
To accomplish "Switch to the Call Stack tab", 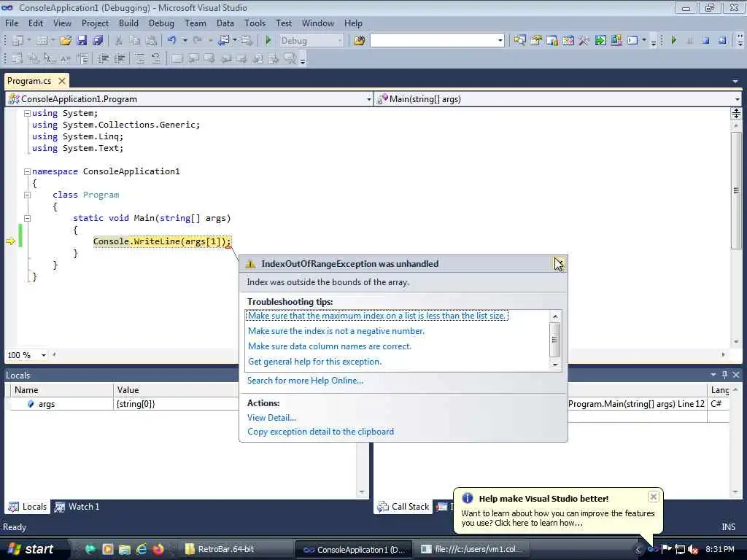I will pyautogui.click(x=403, y=507).
